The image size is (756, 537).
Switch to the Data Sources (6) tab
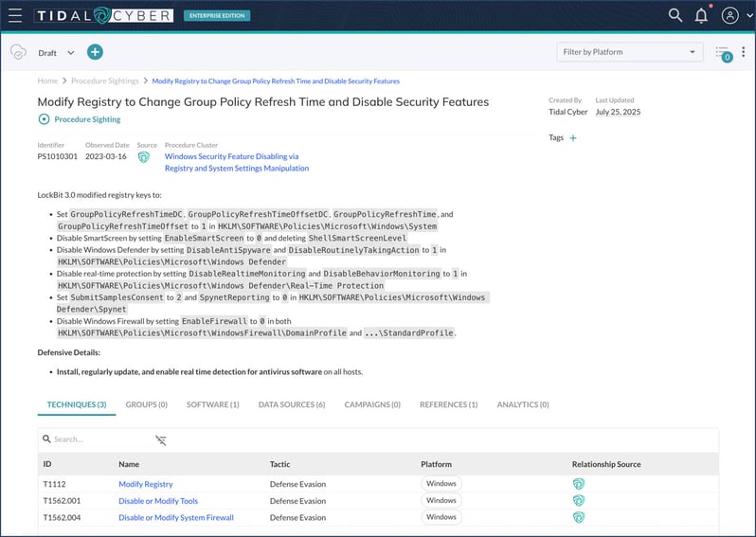(292, 404)
